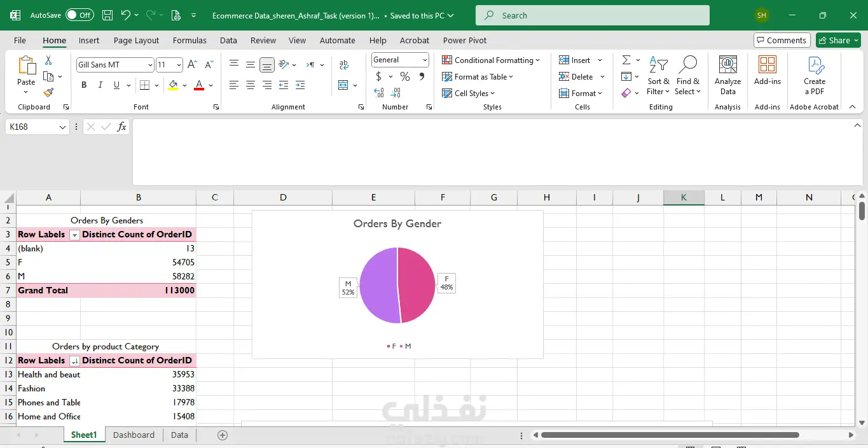Expand the Cell Styles menu
868x448 pixels.
[x=468, y=93]
